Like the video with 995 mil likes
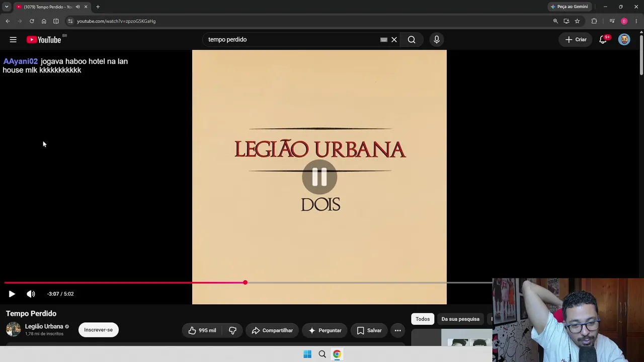 [x=202, y=330]
